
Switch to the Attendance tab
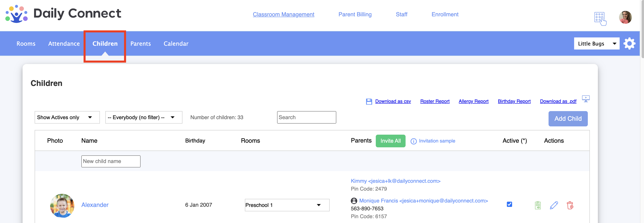point(64,44)
